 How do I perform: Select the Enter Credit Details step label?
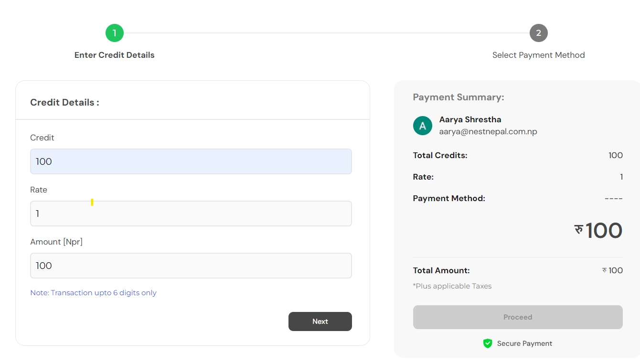coord(115,55)
